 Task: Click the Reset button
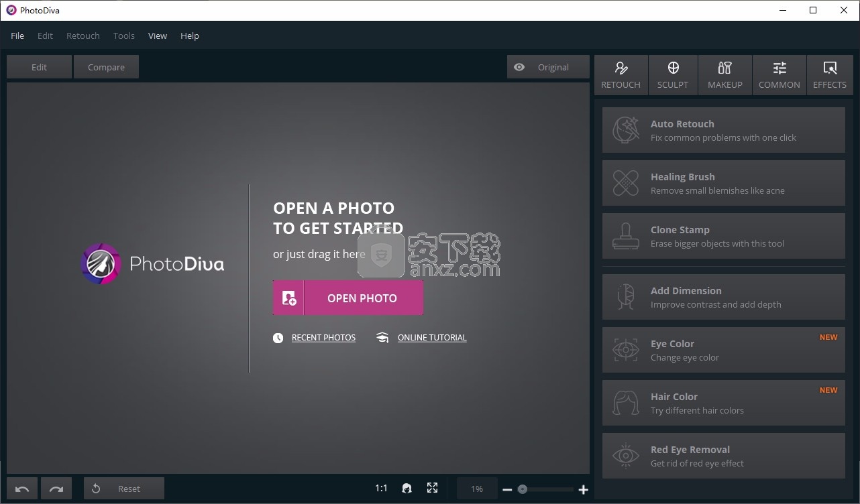pos(124,489)
